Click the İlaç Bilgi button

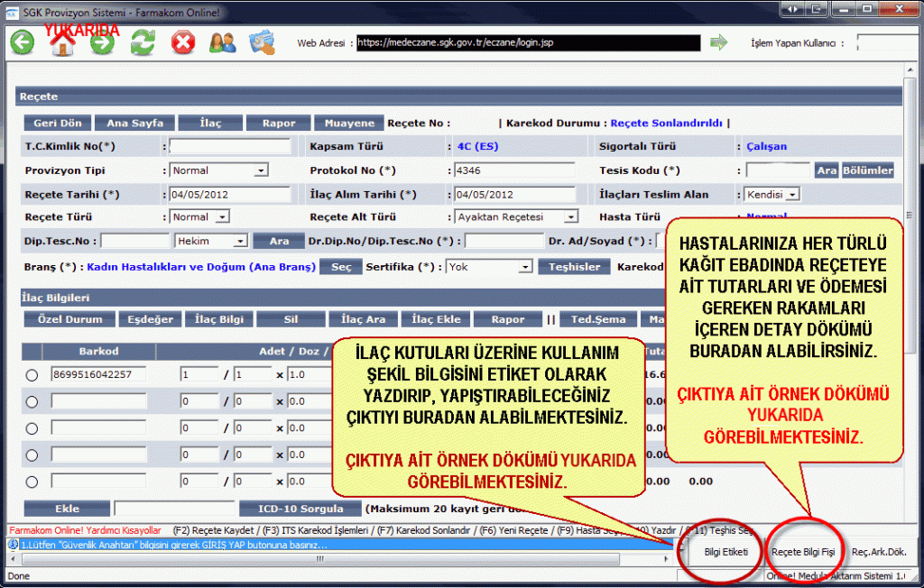point(219,319)
